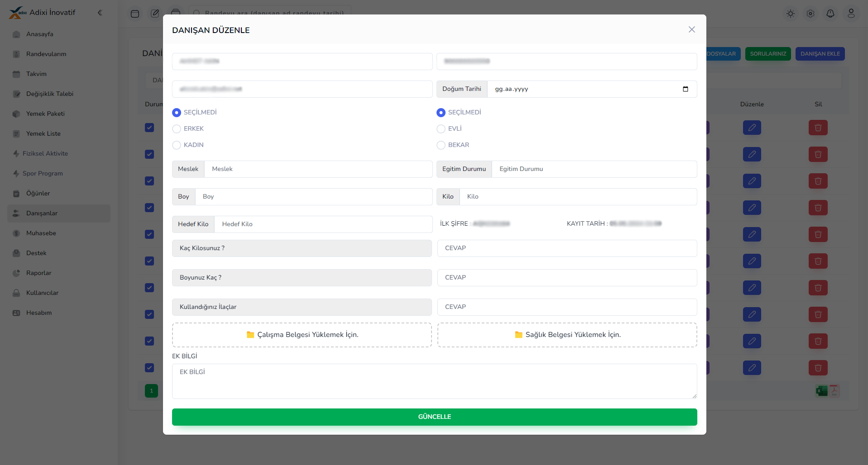Collapse the sidebar with the chevron
Image resolution: width=868 pixels, height=465 pixels.
pyautogui.click(x=100, y=13)
